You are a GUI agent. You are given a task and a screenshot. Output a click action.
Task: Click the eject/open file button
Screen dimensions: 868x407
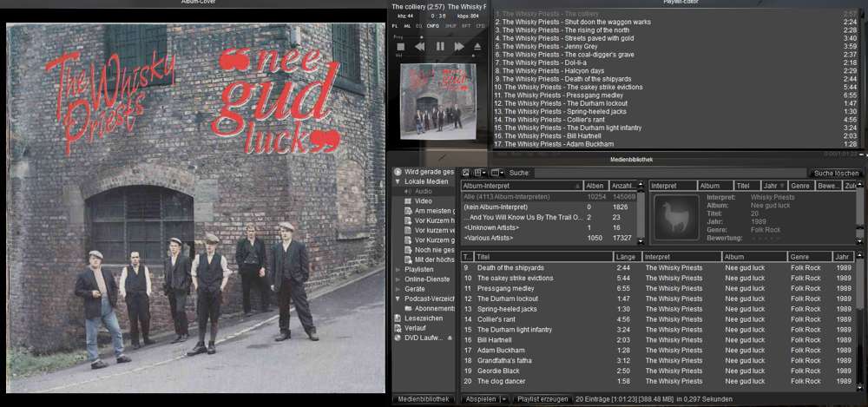[477, 47]
